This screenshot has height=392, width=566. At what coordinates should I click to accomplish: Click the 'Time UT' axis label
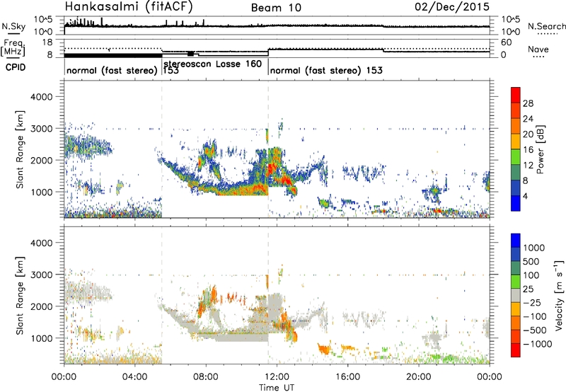pyautogui.click(x=277, y=388)
